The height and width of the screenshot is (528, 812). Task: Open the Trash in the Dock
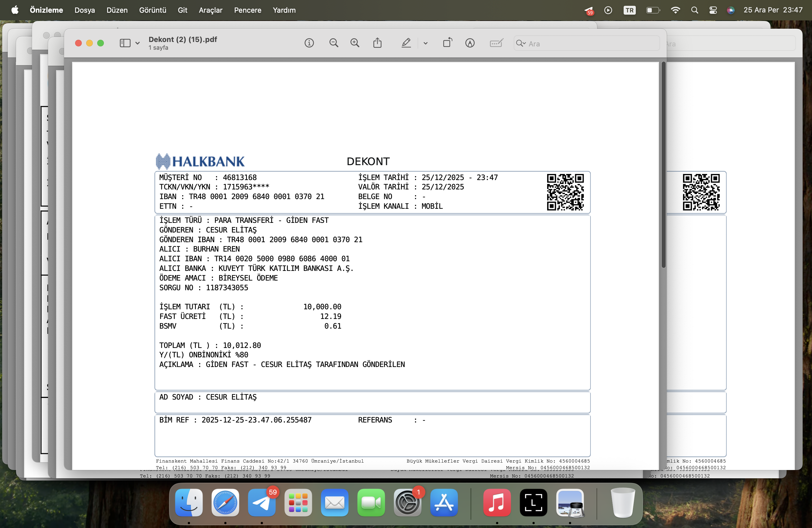pyautogui.click(x=623, y=503)
